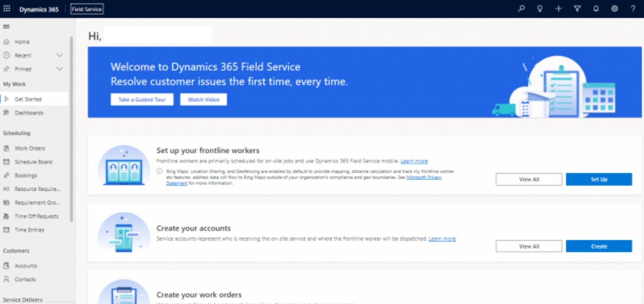Click the Accounts icon in sidebar
This screenshot has height=304, width=644.
6,266
